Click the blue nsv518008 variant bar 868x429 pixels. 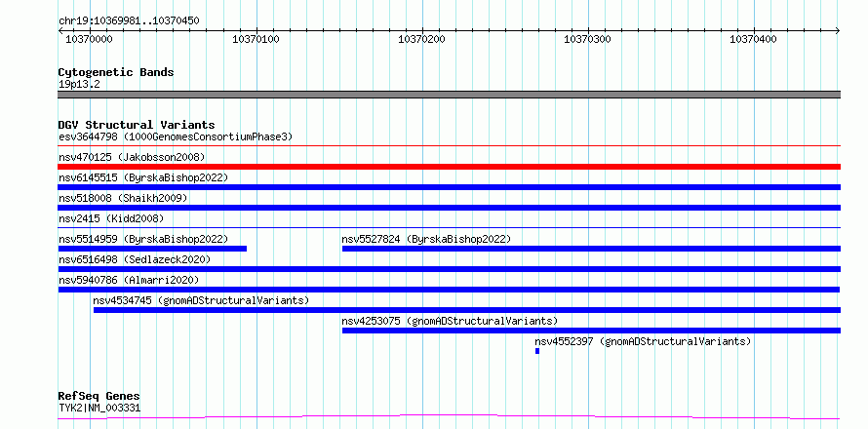click(449, 208)
